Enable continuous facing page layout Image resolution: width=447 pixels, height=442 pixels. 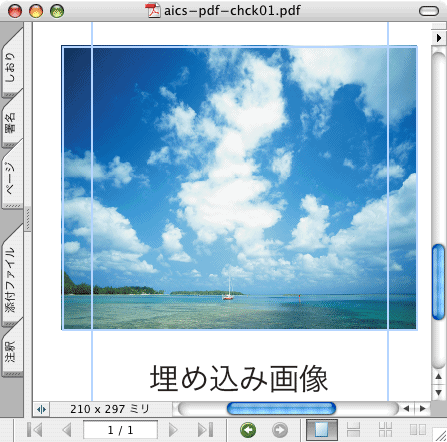[x=385, y=430]
